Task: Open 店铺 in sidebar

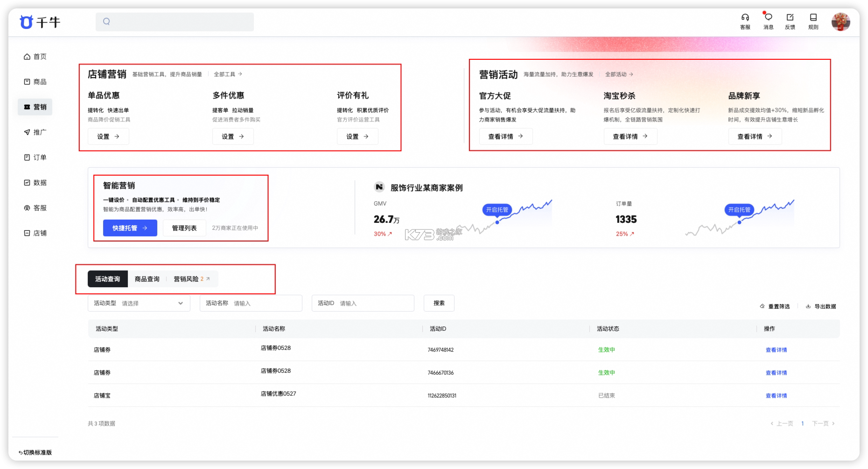Action: [x=35, y=233]
